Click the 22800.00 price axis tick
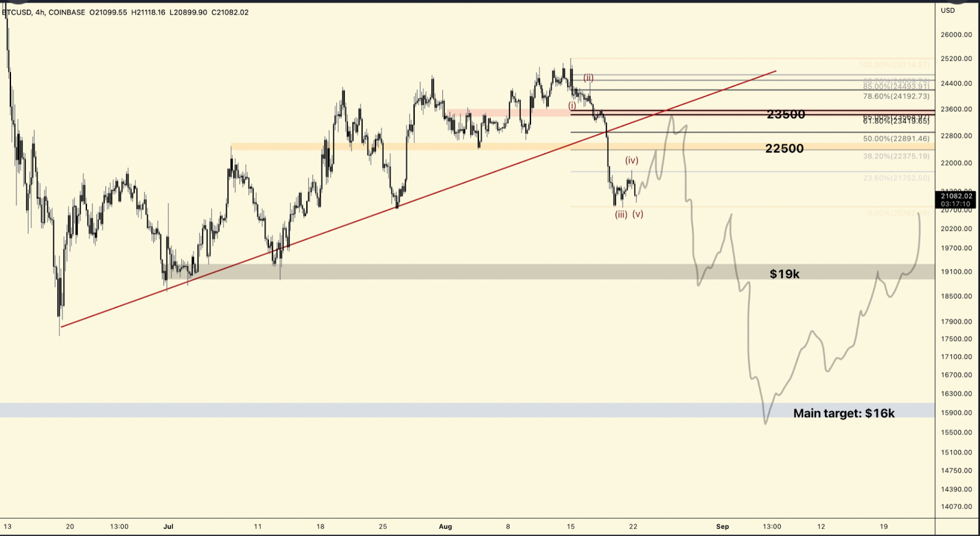This screenshot has height=536, width=980. [956, 136]
